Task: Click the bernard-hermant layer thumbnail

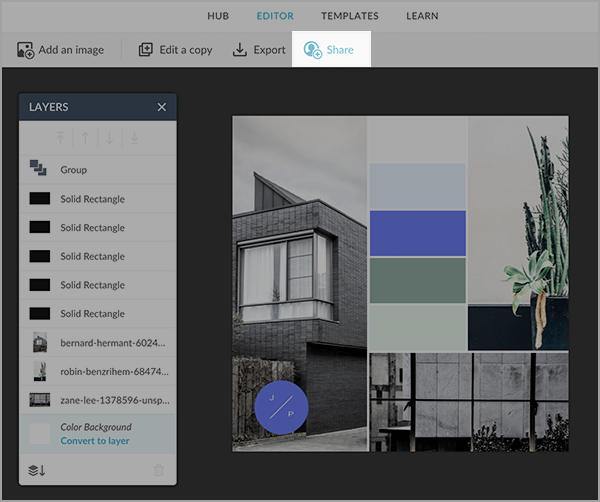Action: 40,342
